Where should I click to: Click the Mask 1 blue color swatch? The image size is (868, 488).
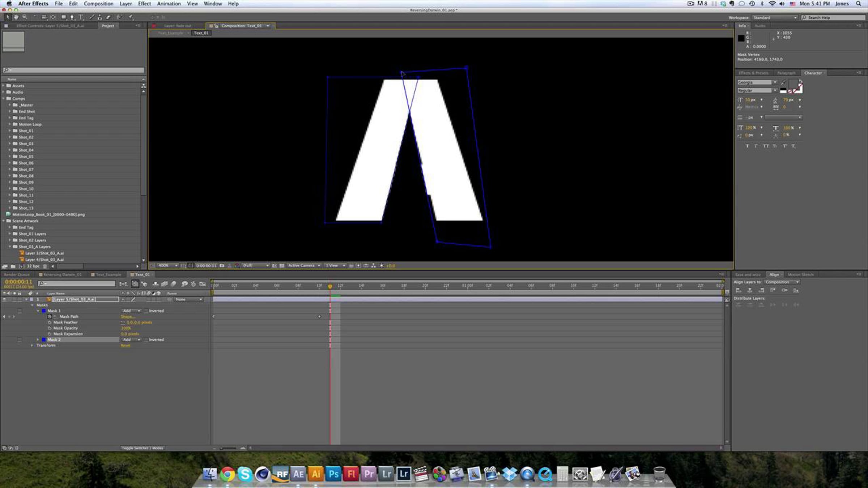pos(43,311)
